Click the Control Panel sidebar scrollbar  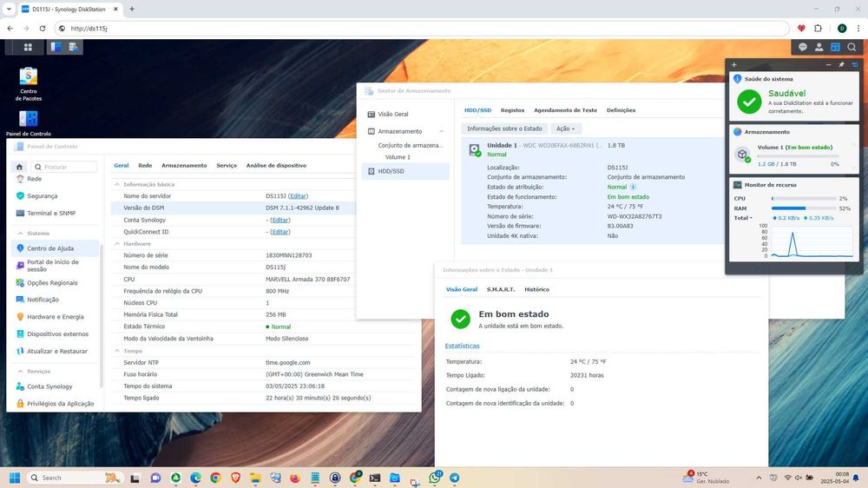(102, 316)
